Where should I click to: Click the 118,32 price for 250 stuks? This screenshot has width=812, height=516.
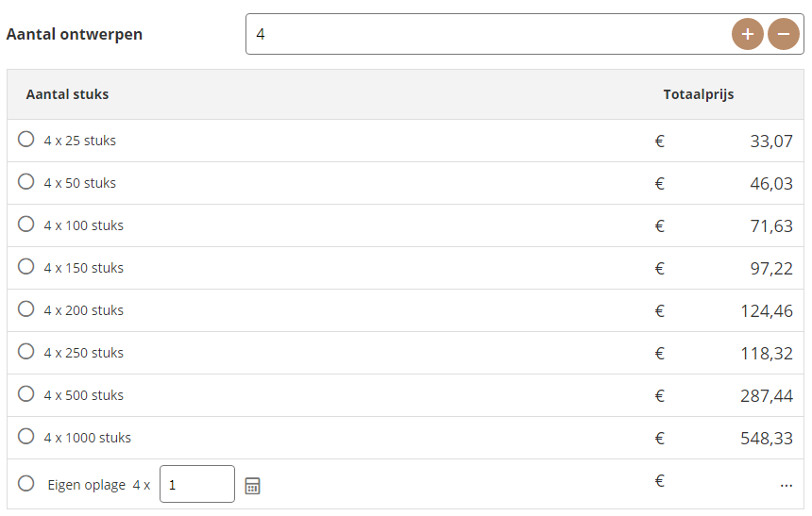click(x=767, y=354)
